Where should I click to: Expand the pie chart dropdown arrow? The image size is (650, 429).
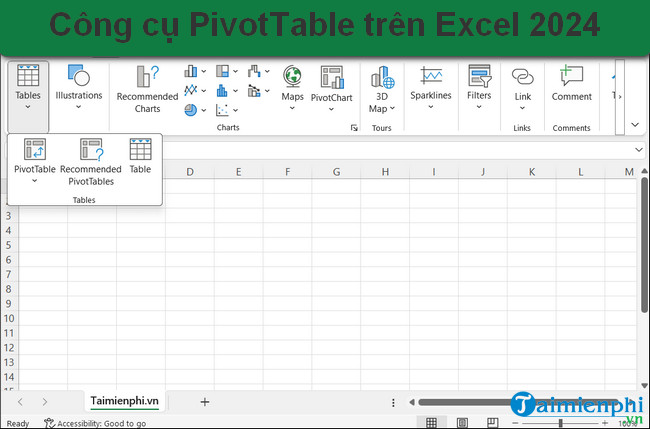tap(204, 110)
